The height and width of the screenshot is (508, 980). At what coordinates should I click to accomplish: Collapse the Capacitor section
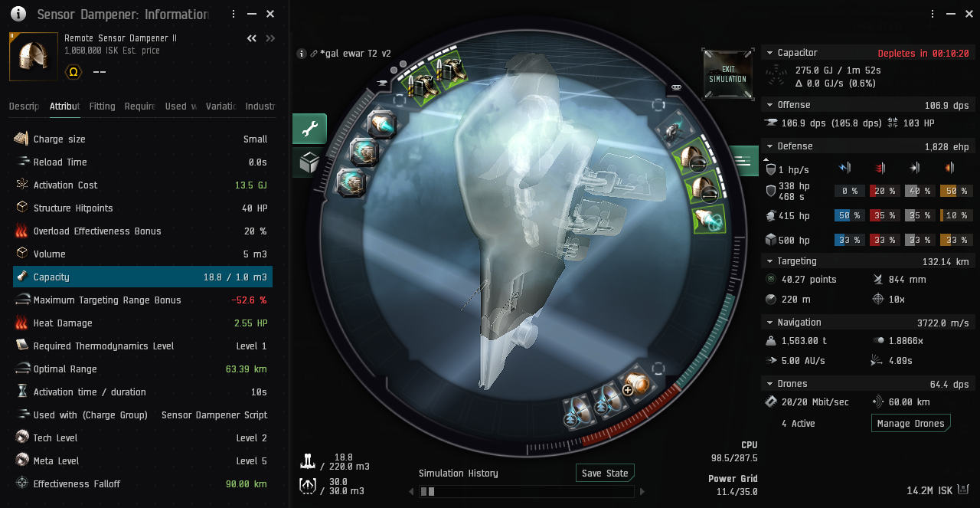769,53
